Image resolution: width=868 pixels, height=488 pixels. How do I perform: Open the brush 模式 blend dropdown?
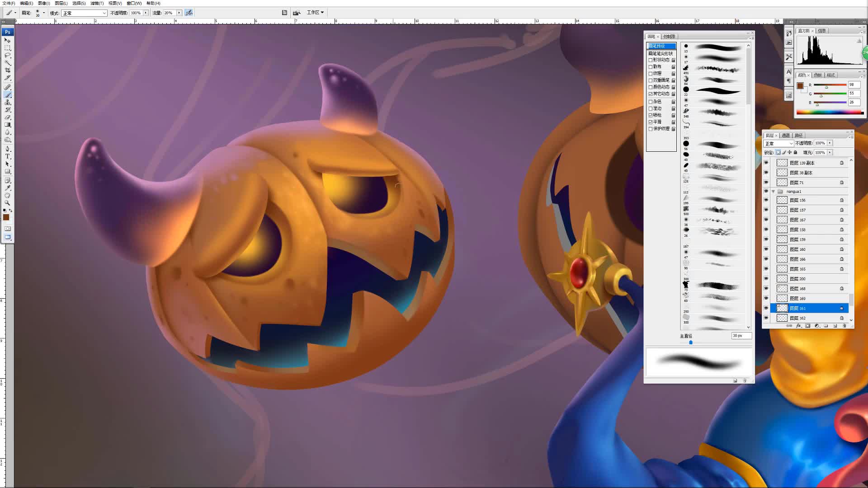[84, 13]
